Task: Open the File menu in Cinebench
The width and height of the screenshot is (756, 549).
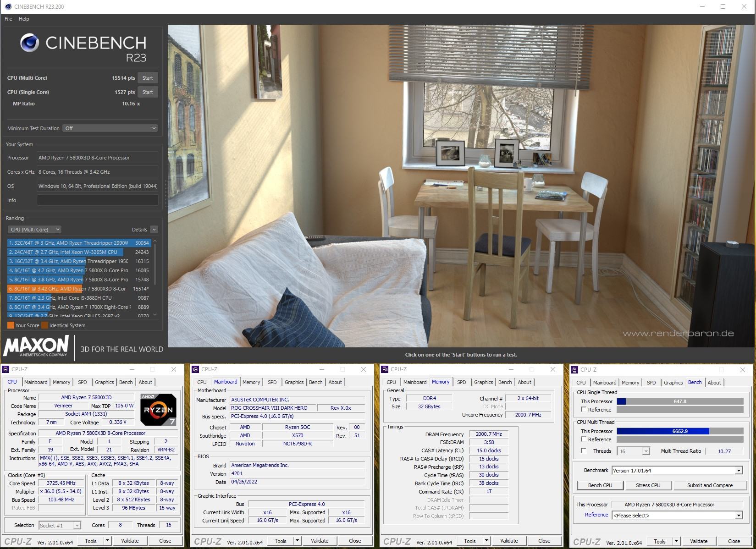Action: pos(8,19)
